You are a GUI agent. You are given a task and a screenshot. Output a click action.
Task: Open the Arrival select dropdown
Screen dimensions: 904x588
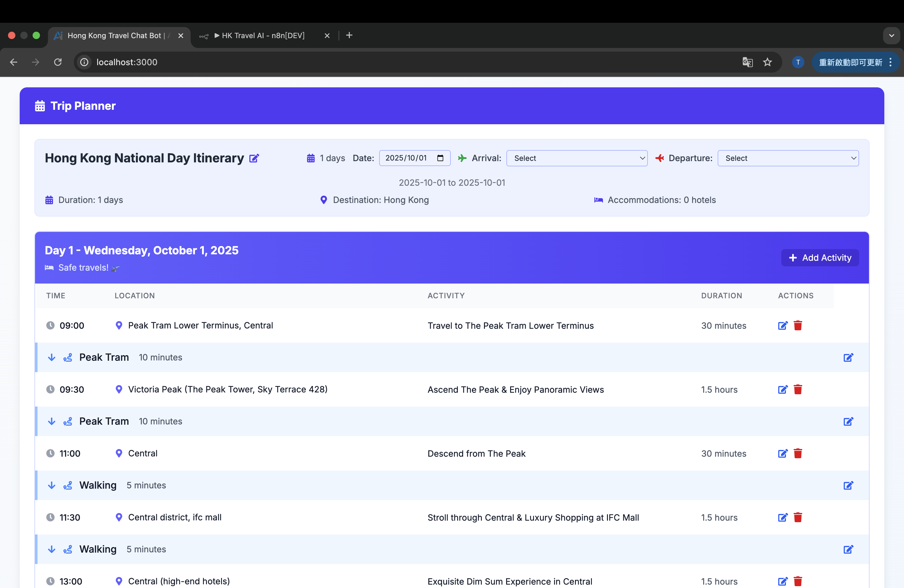pos(577,158)
